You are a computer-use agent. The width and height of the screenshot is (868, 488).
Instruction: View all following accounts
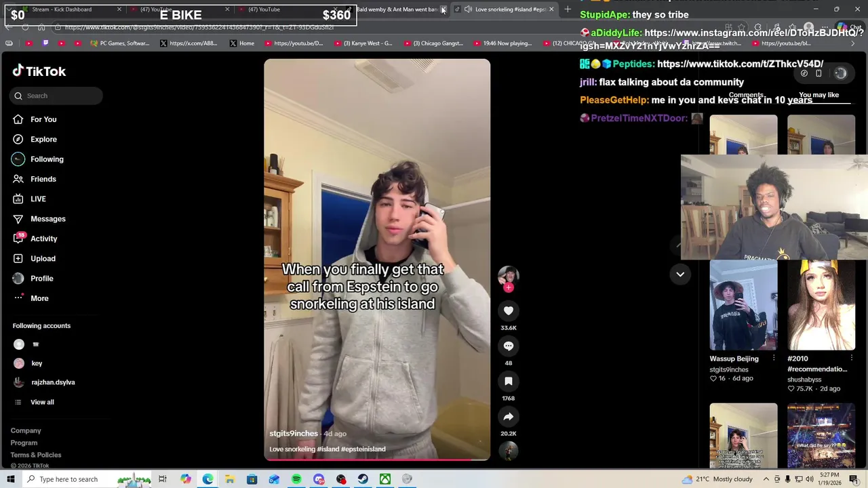click(42, 402)
